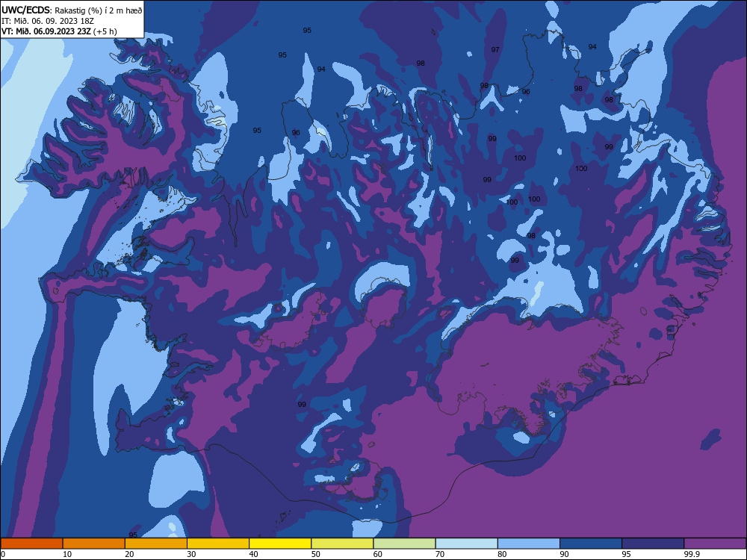Viewport: 747px width, 560px height.
Task: Select the legend tick label "90"
Action: pyautogui.click(x=565, y=554)
